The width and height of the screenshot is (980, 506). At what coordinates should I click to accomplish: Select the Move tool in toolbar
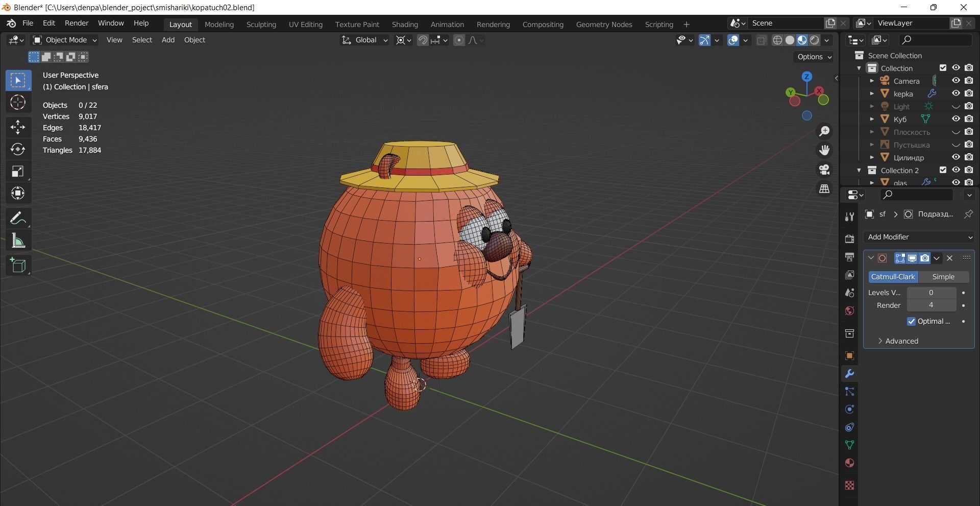click(18, 127)
